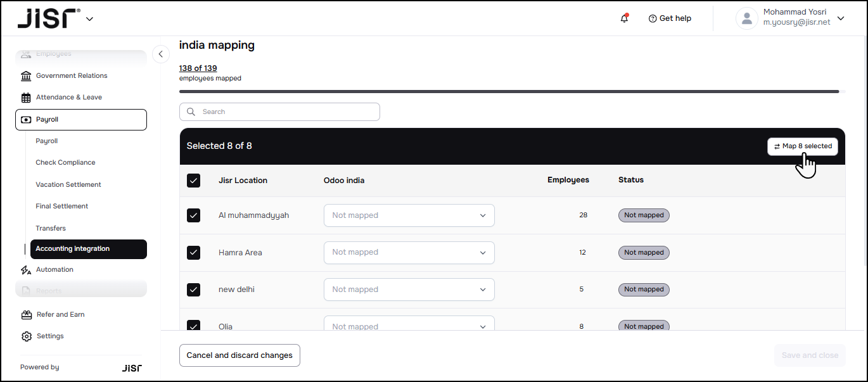The height and width of the screenshot is (382, 868).
Task: Click the Settings gear icon
Action: [26, 336]
